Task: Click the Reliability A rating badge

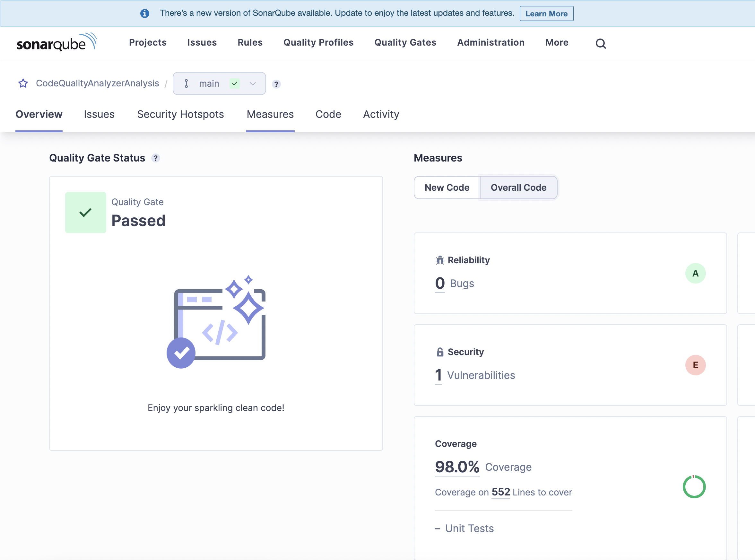Action: click(x=695, y=273)
